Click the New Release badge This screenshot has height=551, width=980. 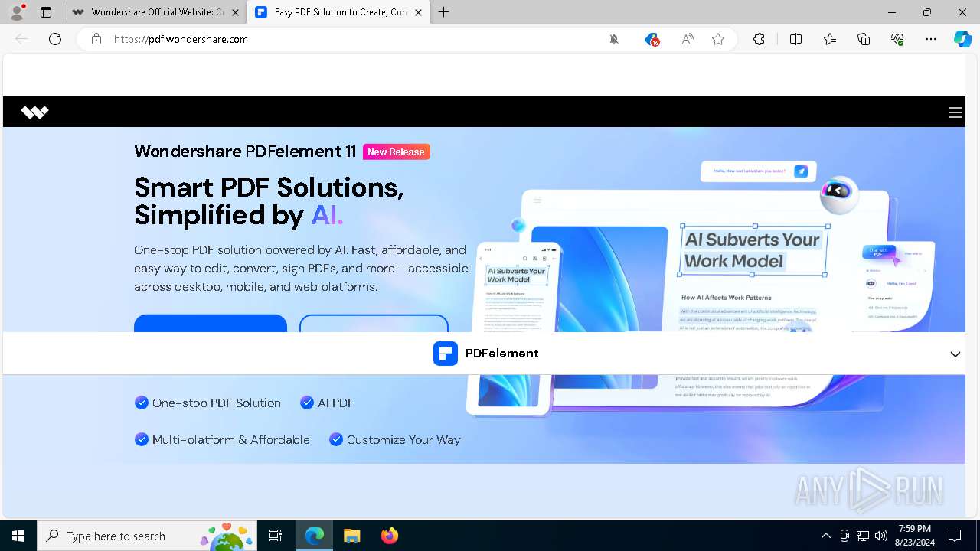[x=397, y=152]
